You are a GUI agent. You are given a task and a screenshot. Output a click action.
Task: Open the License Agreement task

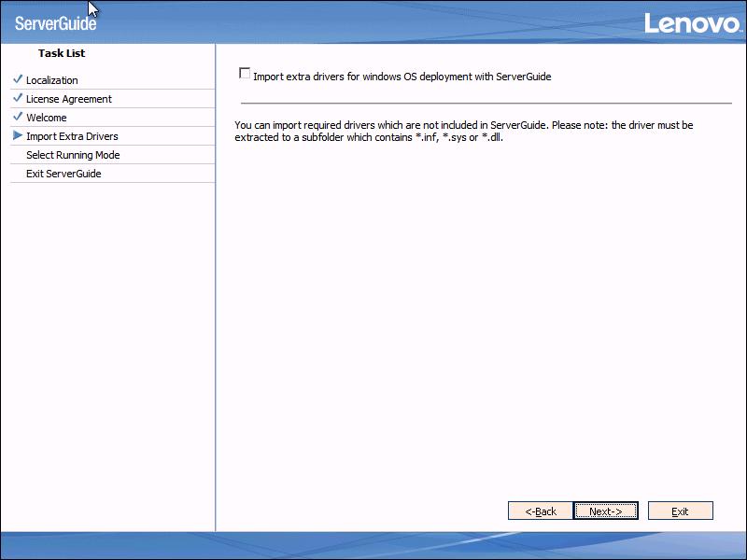69,99
